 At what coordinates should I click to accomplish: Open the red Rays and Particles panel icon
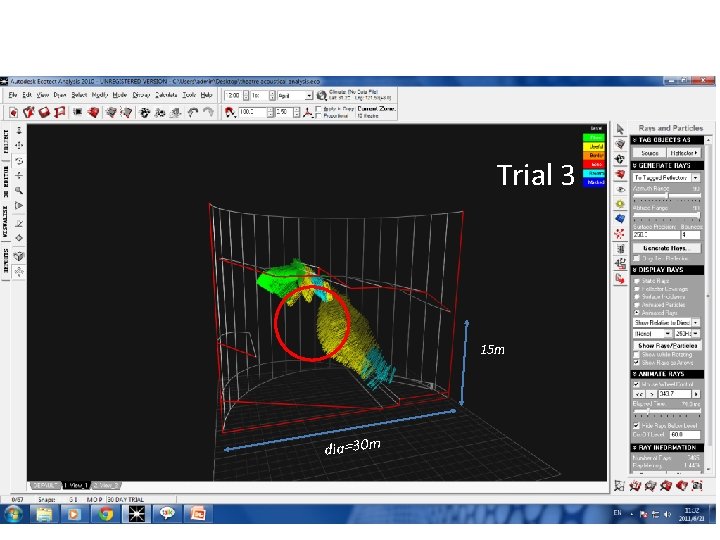620,234
